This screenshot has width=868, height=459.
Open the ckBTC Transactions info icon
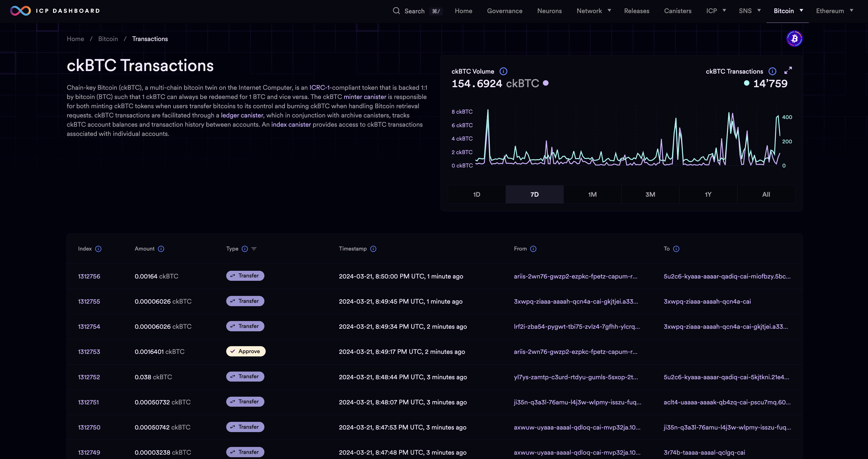pos(772,71)
